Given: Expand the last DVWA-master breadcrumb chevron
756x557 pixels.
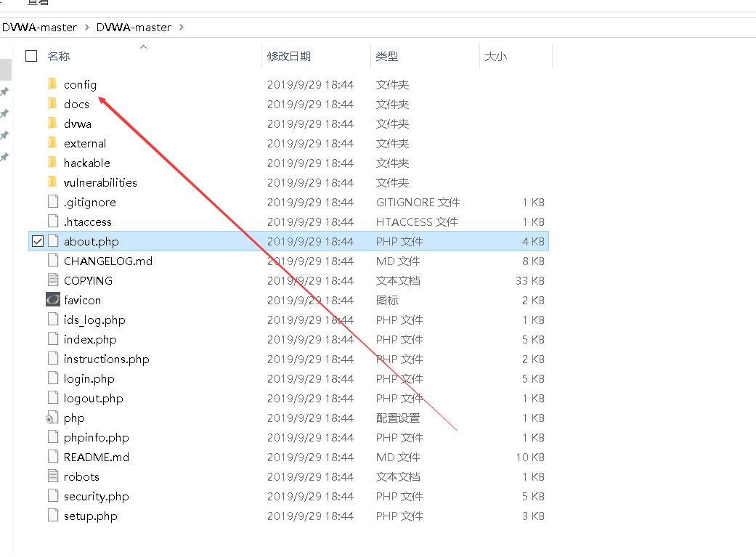Looking at the screenshot, I should pyautogui.click(x=182, y=28).
